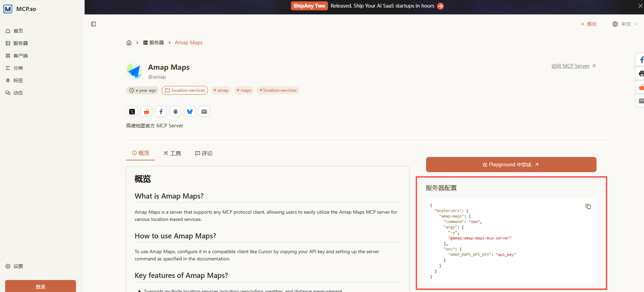Click the 'How to use Amap Maps?' heading
Image resolution: width=644 pixels, height=292 pixels.
pos(175,236)
